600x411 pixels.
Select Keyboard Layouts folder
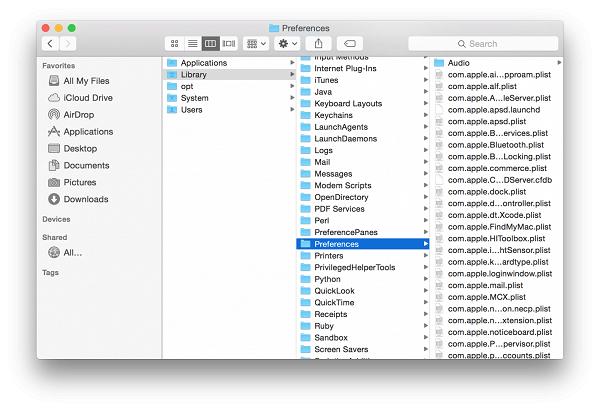tap(363, 103)
